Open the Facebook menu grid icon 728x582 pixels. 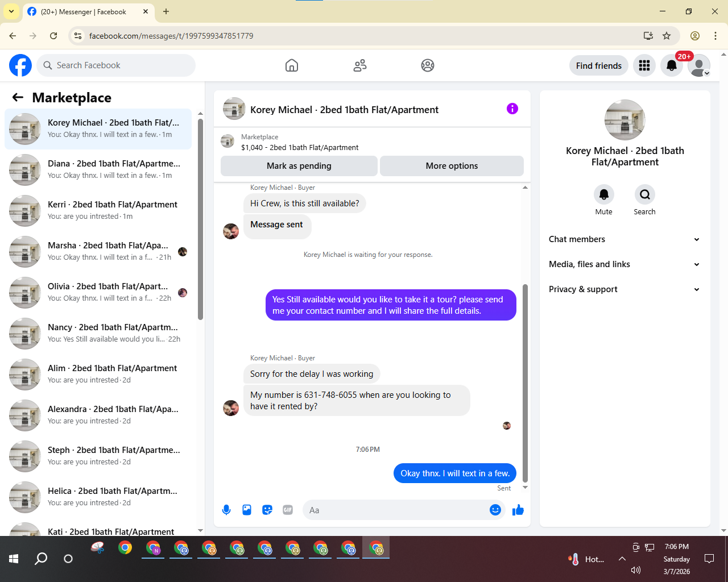tap(644, 65)
